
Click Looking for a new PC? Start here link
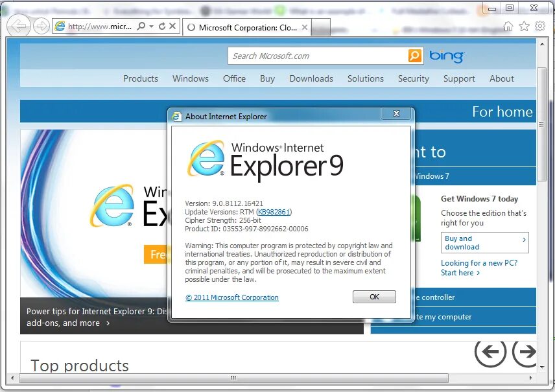479,268
